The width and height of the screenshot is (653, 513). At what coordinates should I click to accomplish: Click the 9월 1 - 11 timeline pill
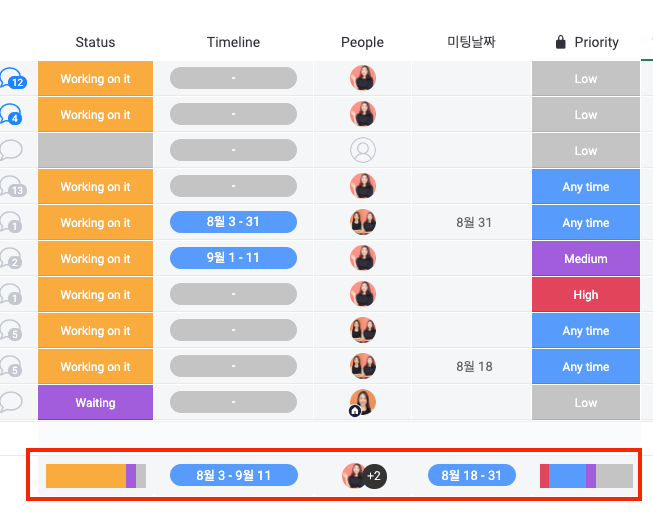pos(233,258)
